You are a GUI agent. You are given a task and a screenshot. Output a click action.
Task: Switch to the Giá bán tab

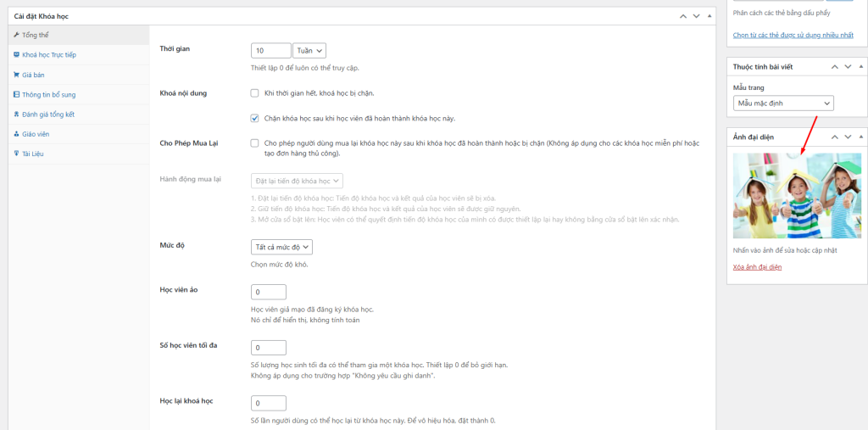(33, 74)
